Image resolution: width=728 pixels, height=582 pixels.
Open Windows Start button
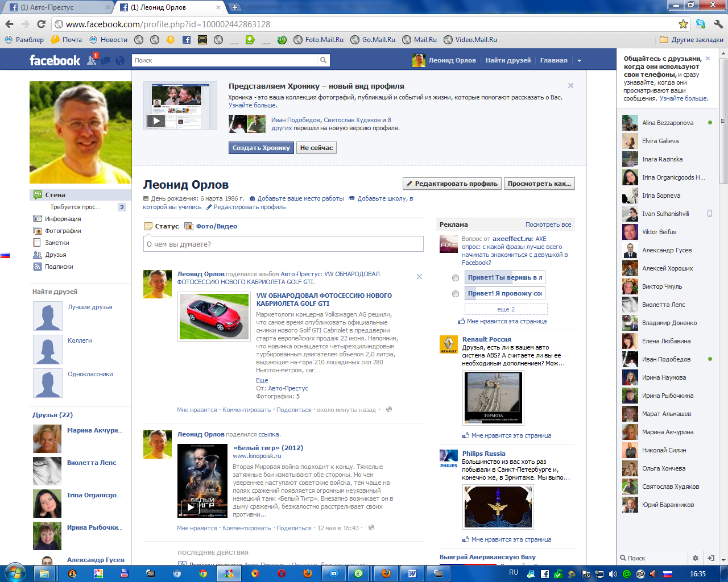click(15, 573)
